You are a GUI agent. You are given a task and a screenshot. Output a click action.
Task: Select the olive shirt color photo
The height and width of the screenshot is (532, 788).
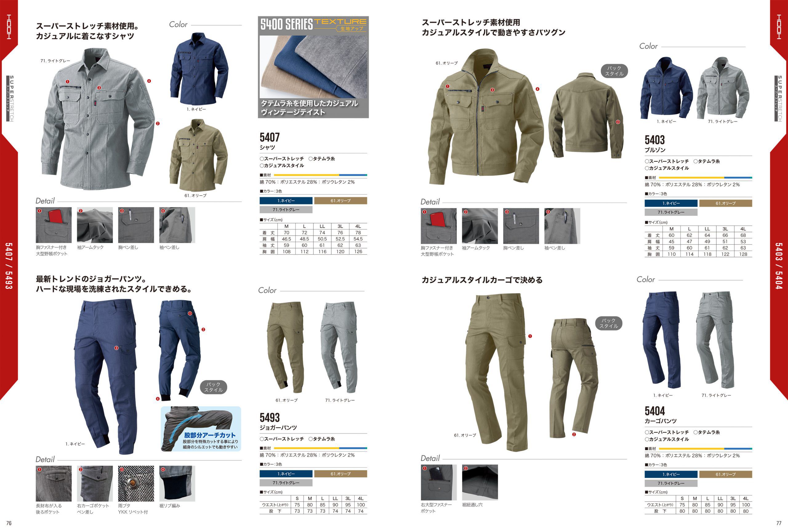click(199, 155)
